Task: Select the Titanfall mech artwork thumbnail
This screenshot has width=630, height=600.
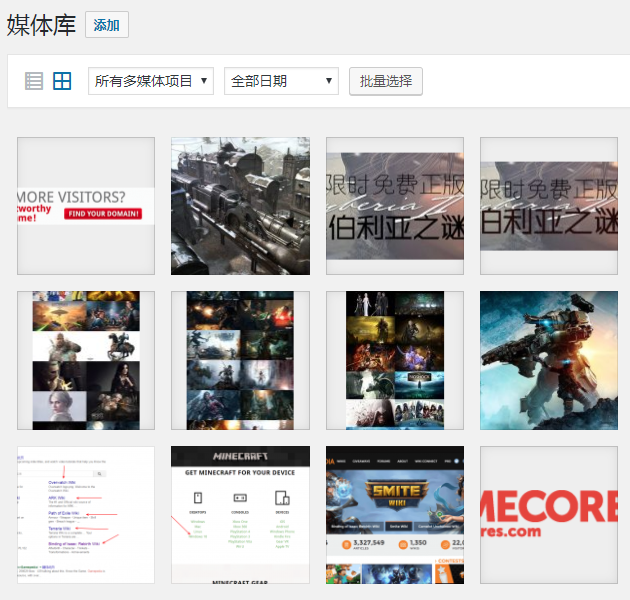Action: 549,360
